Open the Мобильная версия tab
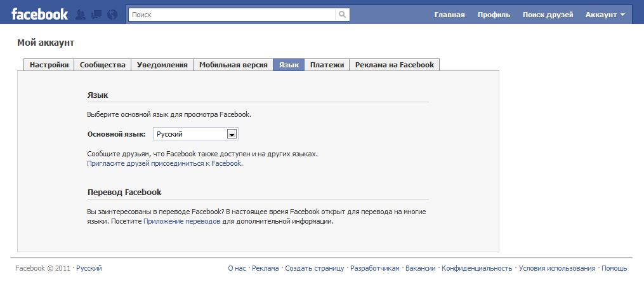 click(233, 65)
